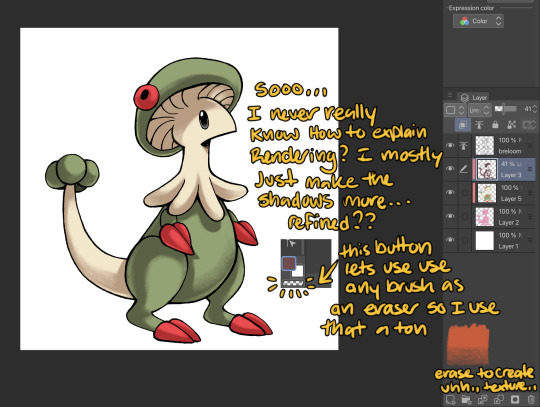The image size is (540, 407).
Task: Hide the breloom layer
Action: click(x=450, y=145)
